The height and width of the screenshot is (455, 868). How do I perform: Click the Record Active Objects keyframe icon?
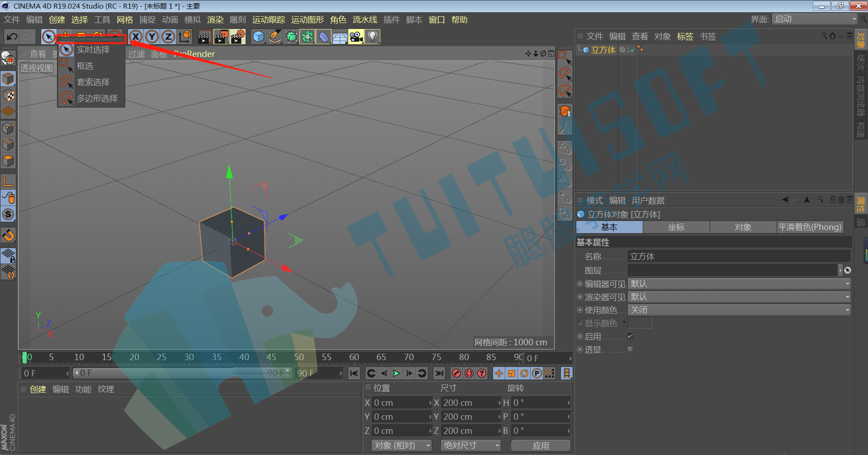456,373
